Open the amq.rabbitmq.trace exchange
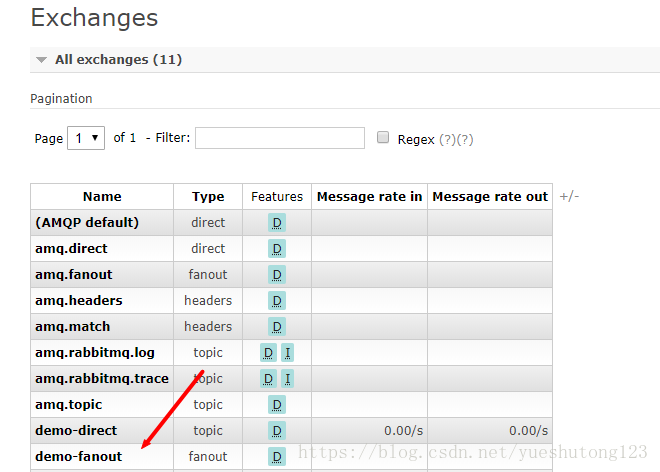 pyautogui.click(x=101, y=378)
